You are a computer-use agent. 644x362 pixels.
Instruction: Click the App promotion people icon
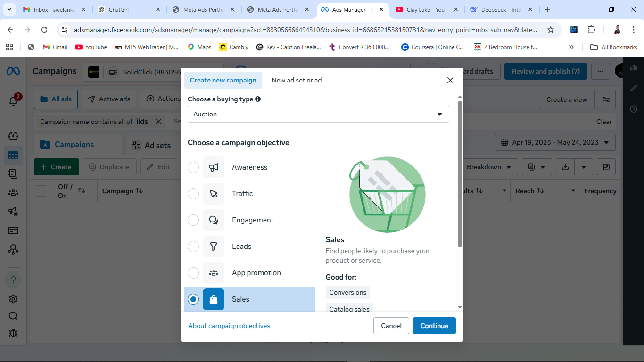[214, 273]
